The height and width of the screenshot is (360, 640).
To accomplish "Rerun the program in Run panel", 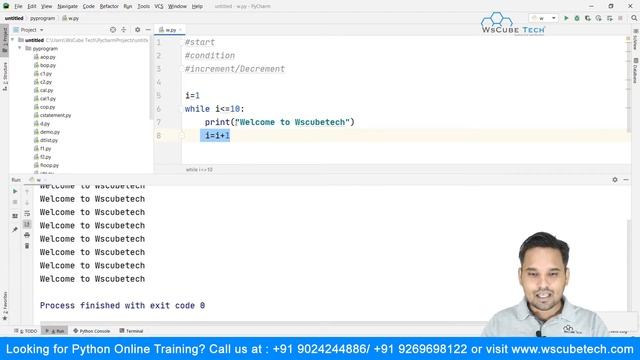I will click(15, 191).
